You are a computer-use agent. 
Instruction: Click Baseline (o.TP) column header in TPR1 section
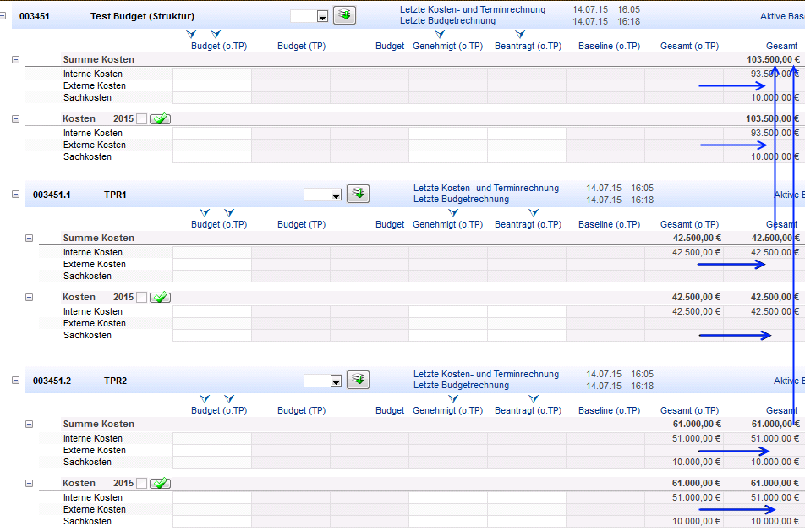(607, 224)
